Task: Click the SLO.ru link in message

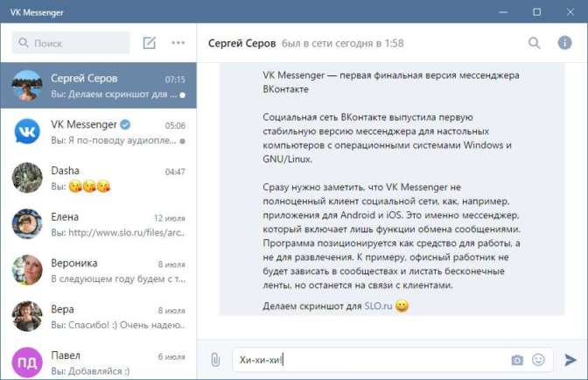Action: 378,306
